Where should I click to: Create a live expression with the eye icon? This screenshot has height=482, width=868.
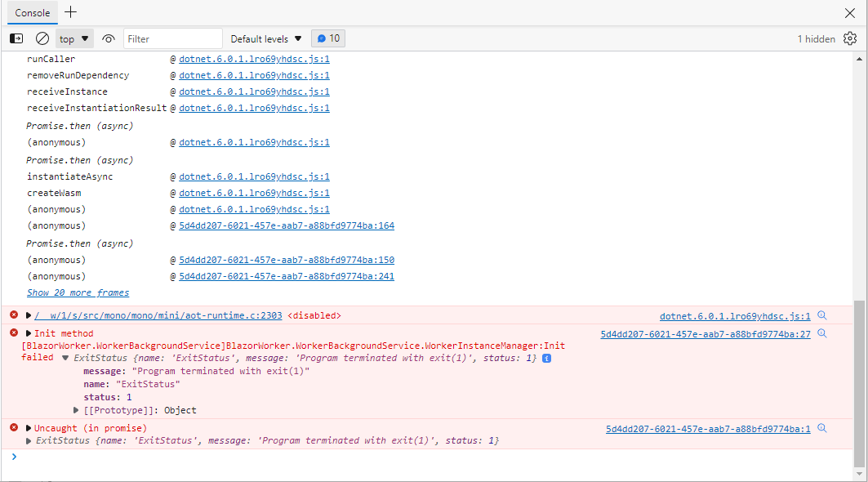[x=109, y=38]
